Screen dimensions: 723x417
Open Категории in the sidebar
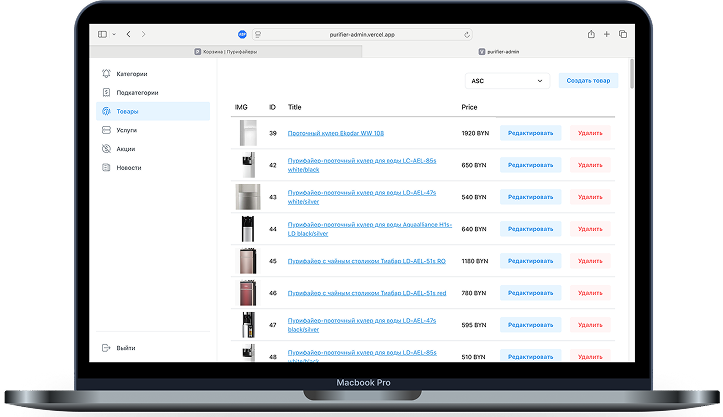point(153,74)
